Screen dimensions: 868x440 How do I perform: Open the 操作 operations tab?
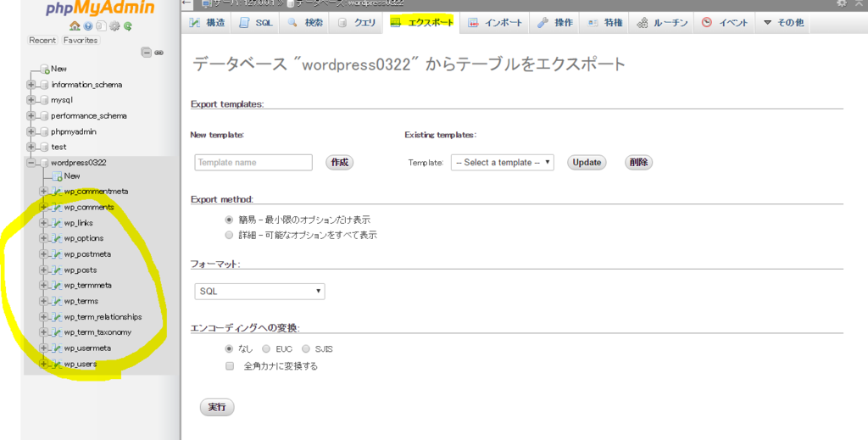pyautogui.click(x=554, y=23)
